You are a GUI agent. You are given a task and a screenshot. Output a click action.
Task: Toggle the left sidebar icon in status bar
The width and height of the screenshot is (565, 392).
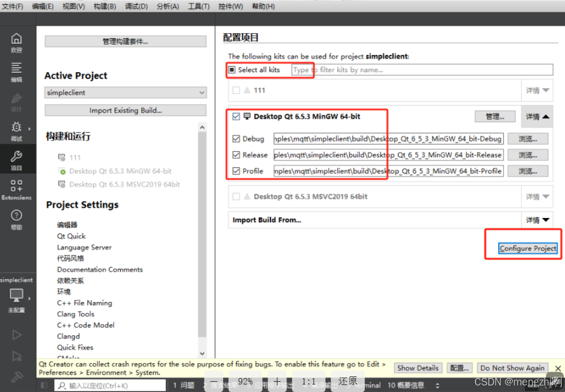click(x=44, y=385)
